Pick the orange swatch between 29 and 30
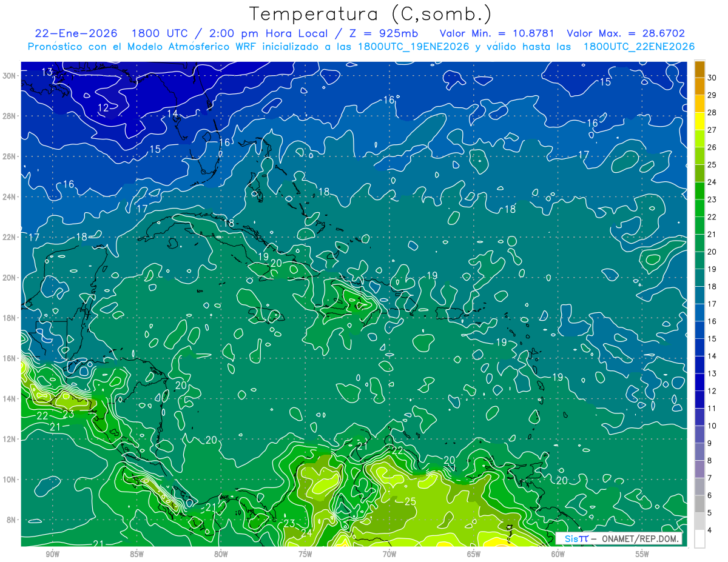 [699, 86]
